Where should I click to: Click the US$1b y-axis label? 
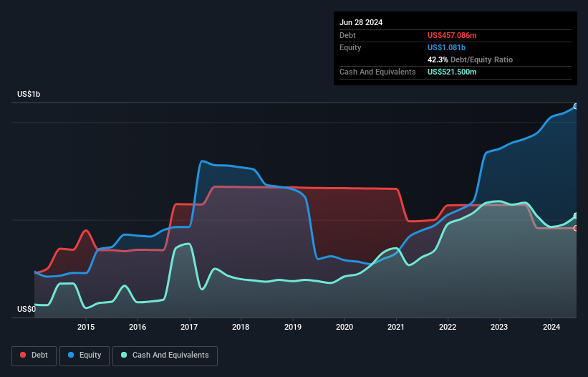pos(29,94)
